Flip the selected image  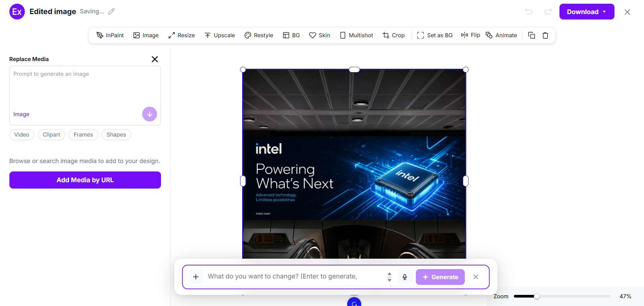pyautogui.click(x=470, y=35)
